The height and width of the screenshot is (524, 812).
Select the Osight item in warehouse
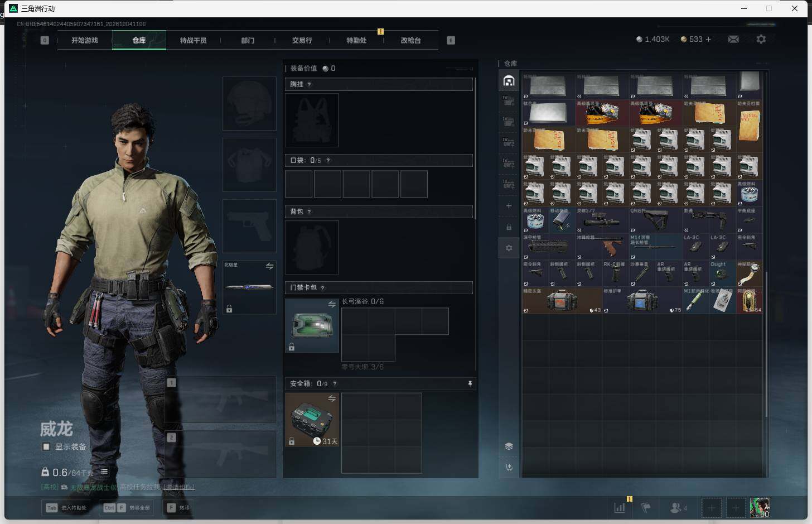click(723, 273)
